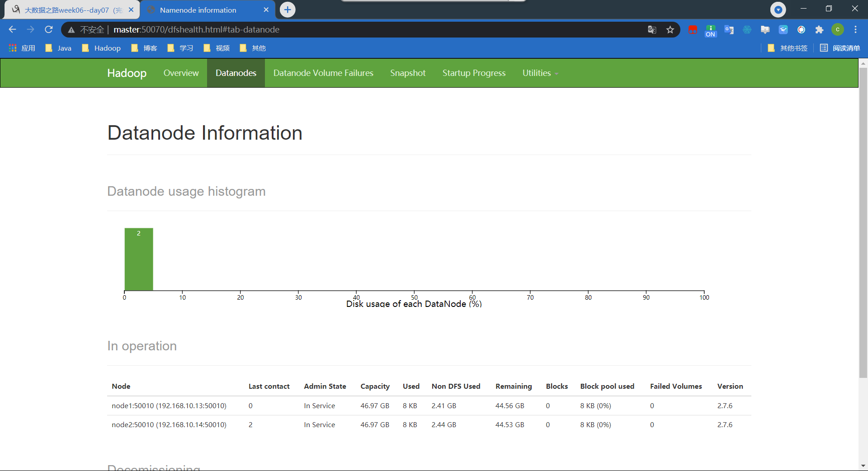Click the browser forward arrow

[x=30, y=29]
